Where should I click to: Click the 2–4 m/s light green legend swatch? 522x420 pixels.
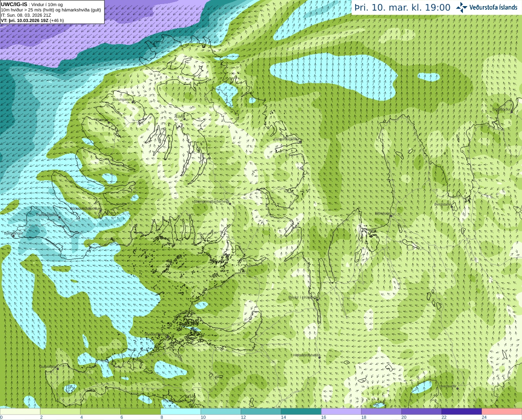click(60, 411)
